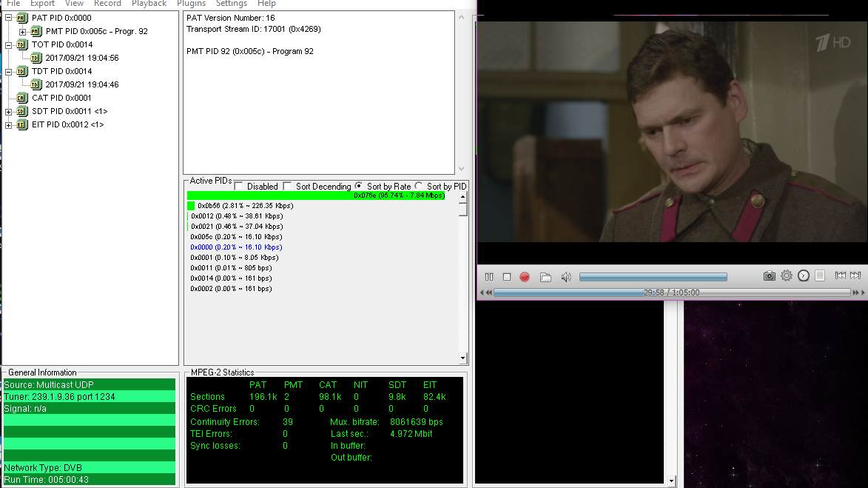Select the 0x0001 PID rate row

(x=234, y=258)
